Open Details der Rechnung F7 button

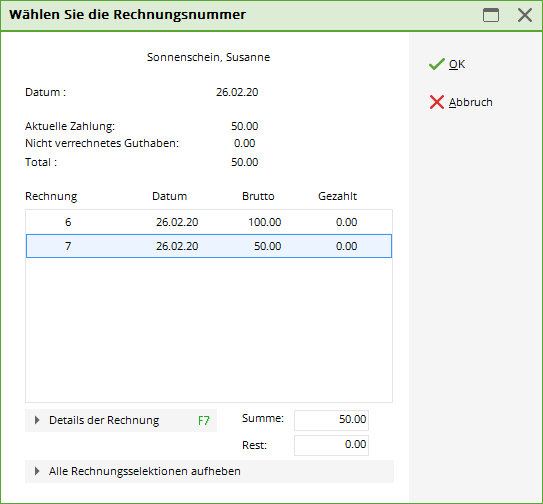click(121, 421)
